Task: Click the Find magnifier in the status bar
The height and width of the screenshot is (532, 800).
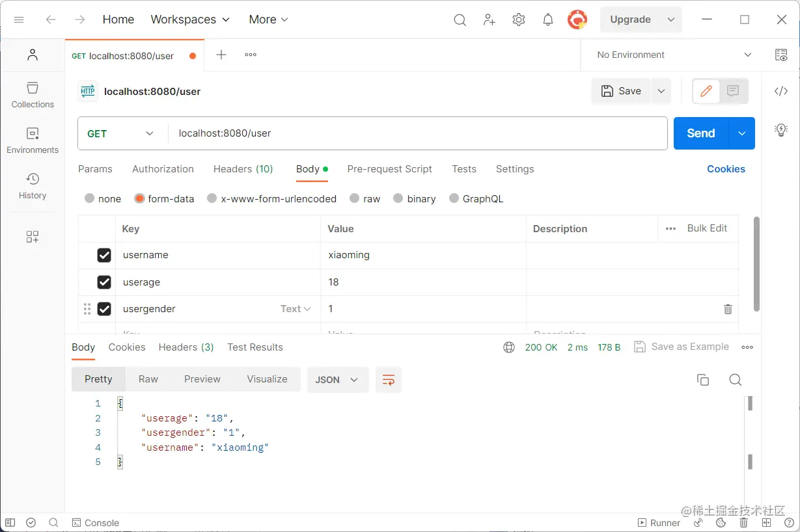Action: click(x=53, y=523)
